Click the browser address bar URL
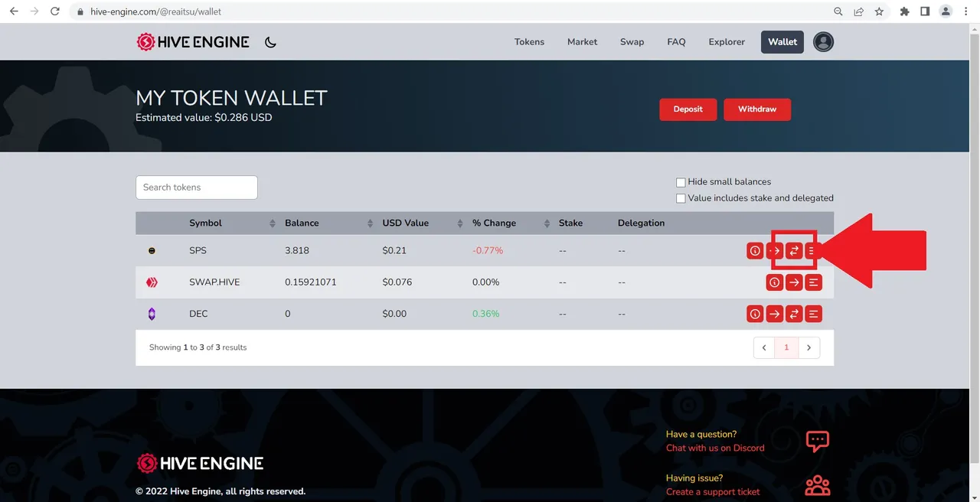Image resolution: width=980 pixels, height=502 pixels. (155, 11)
